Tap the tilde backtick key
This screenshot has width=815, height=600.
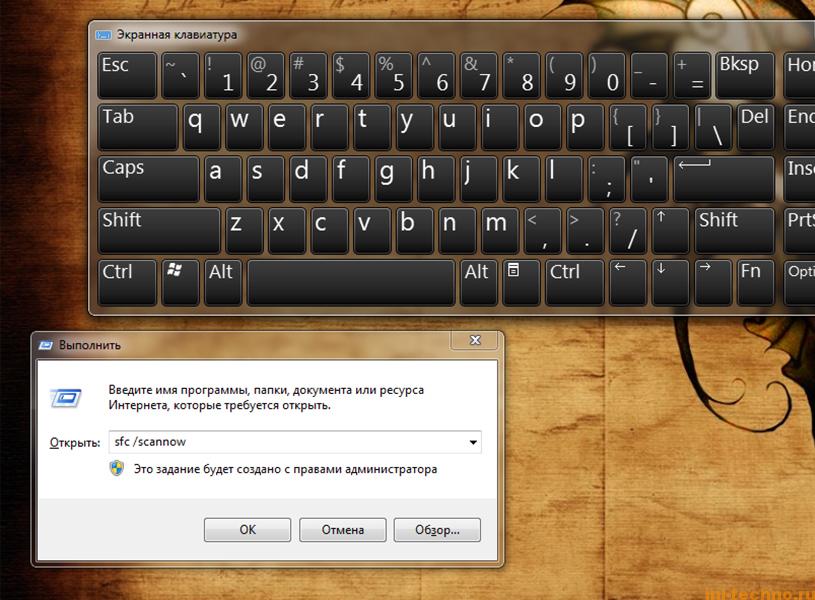point(180,75)
